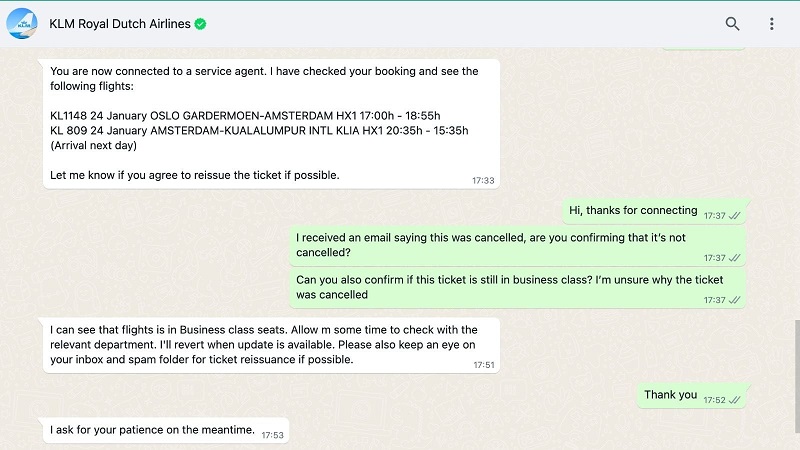The width and height of the screenshot is (800, 450).
Task: Click read ticks on the "business class" question
Action: pos(735,300)
